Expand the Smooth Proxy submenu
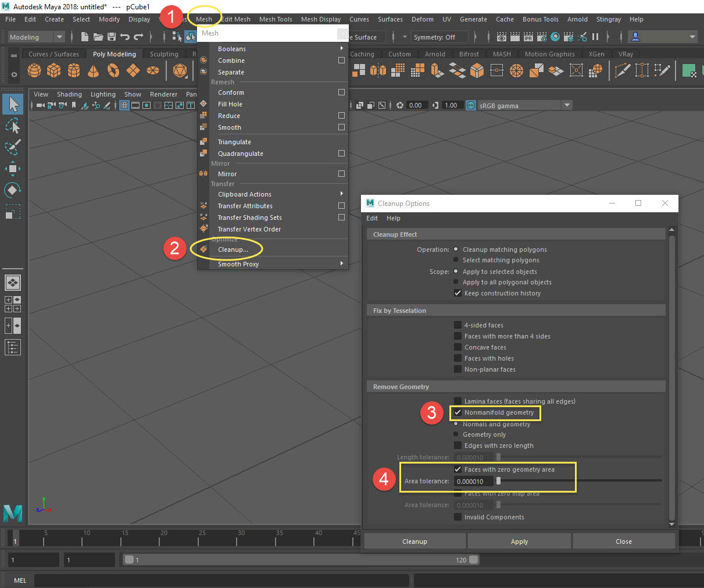 pos(273,264)
